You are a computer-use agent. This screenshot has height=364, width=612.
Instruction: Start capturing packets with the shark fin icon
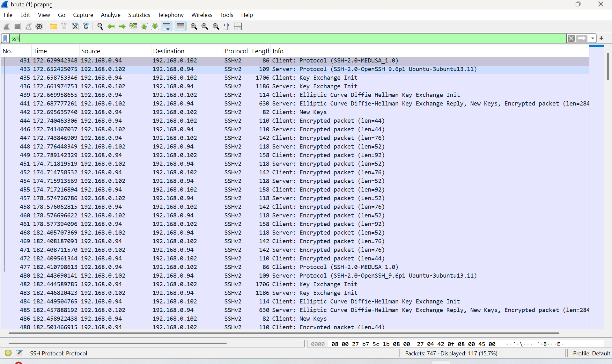pyautogui.click(x=6, y=26)
